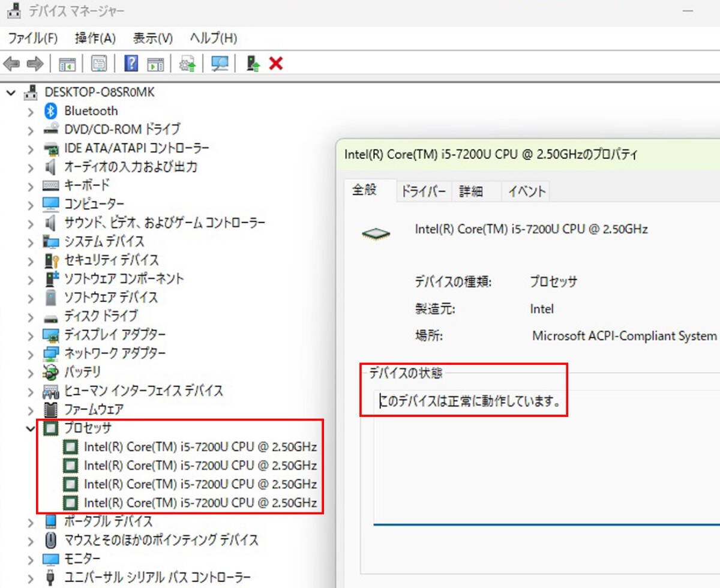Click the セキュリティ デバイス key icon
Image resolution: width=720 pixels, height=588 pixels.
52,260
